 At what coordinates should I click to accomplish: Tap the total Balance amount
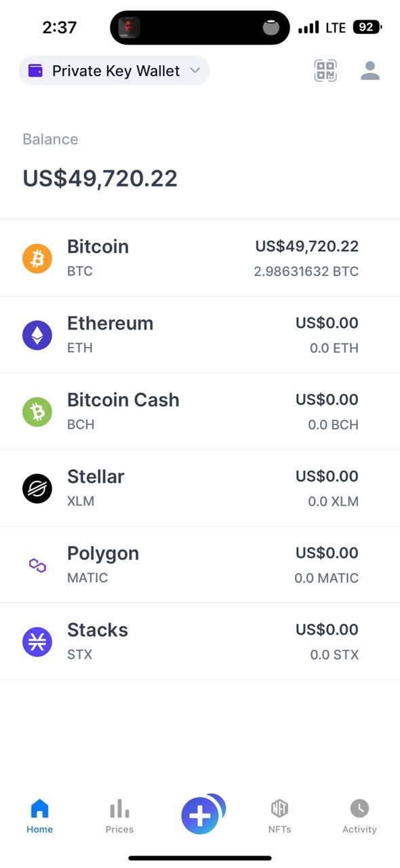[x=100, y=178]
